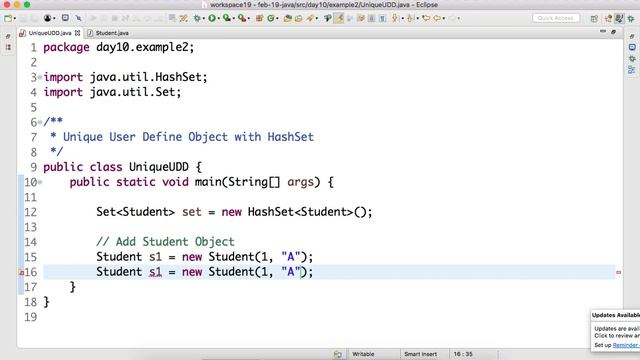Expand the Coverage dropdown arrow

[233, 18]
